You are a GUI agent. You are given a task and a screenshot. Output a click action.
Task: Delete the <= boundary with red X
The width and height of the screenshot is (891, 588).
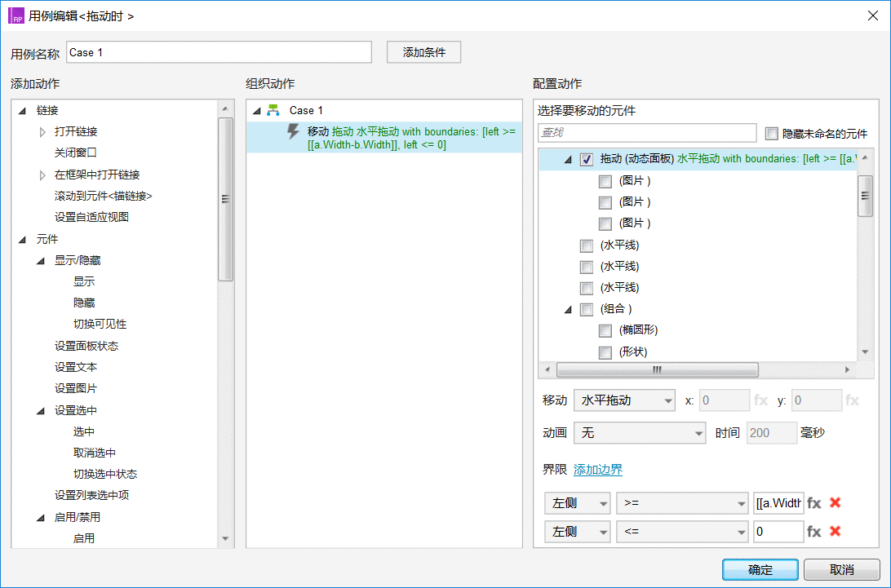click(x=836, y=531)
